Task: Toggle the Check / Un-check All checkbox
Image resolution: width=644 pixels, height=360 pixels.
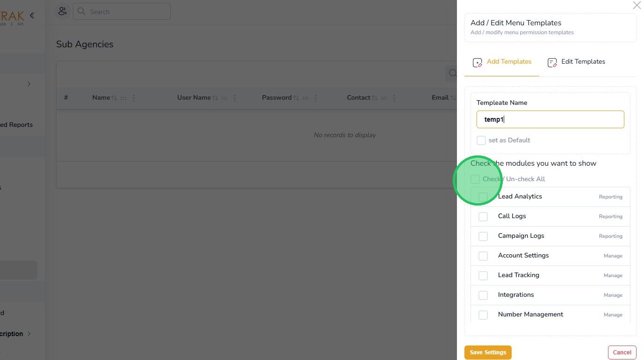Action: [x=475, y=179]
